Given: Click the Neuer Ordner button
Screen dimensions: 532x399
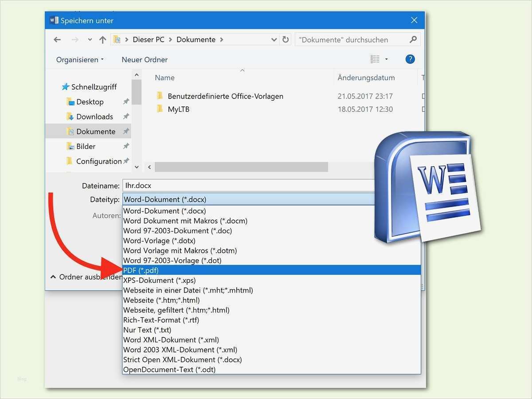Looking at the screenshot, I should pyautogui.click(x=144, y=59).
